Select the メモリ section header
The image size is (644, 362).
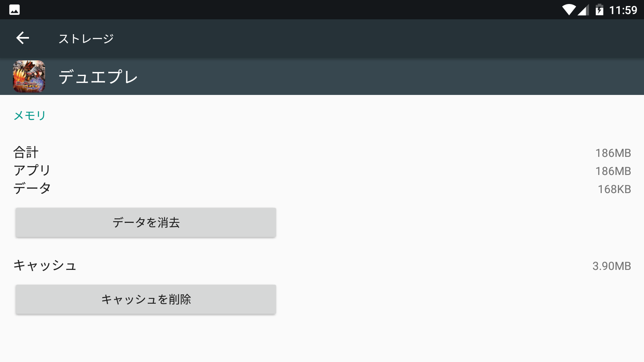[x=30, y=115]
